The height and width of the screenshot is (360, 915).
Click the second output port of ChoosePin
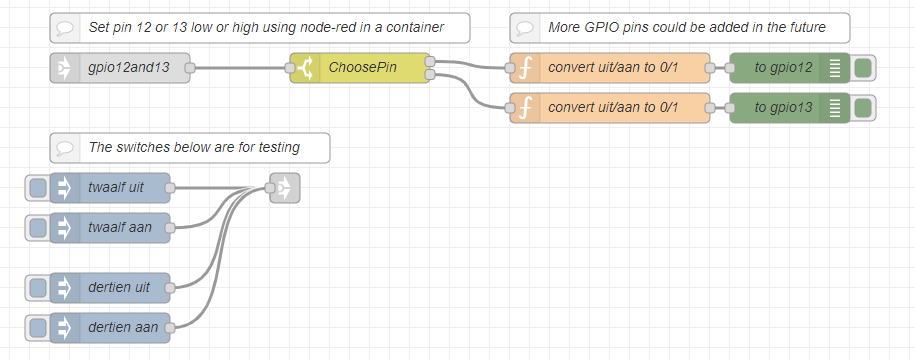point(430,75)
